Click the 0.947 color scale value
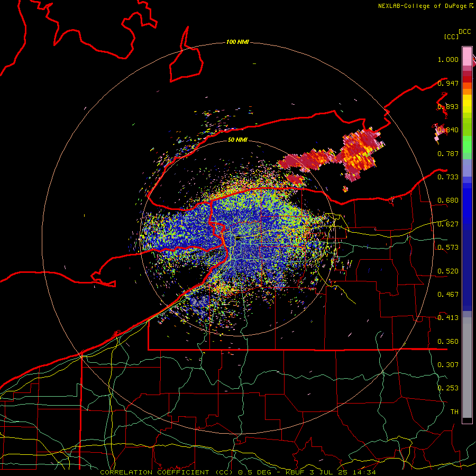Viewport: 476px width, 476px height. tap(448, 83)
